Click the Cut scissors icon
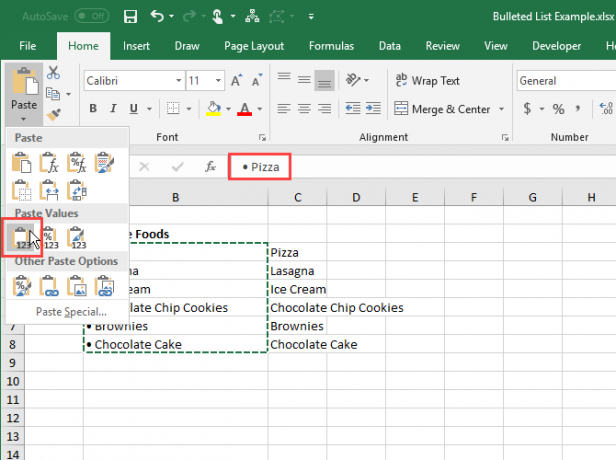The image size is (616, 460). pyautogui.click(x=53, y=73)
